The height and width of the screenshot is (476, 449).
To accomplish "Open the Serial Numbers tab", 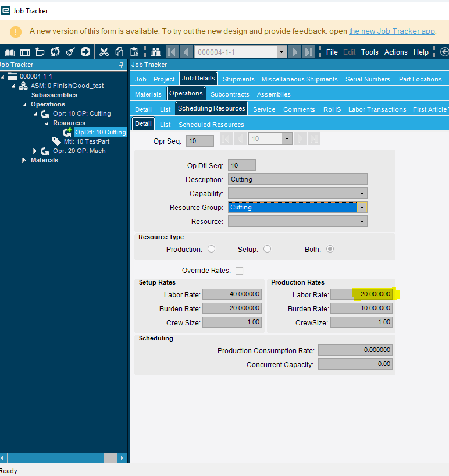I will 368,79.
